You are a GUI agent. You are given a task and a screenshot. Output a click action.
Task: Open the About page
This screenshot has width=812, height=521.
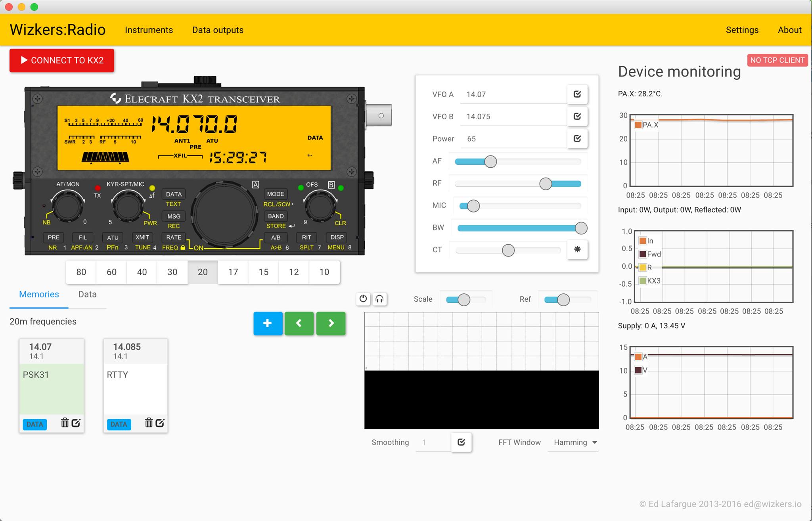click(789, 30)
